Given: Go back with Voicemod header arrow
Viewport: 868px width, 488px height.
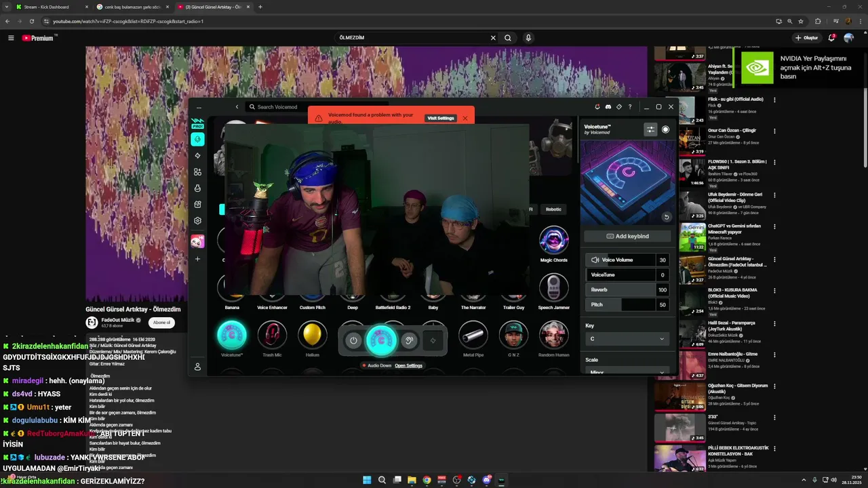Looking at the screenshot, I should pyautogui.click(x=237, y=107).
